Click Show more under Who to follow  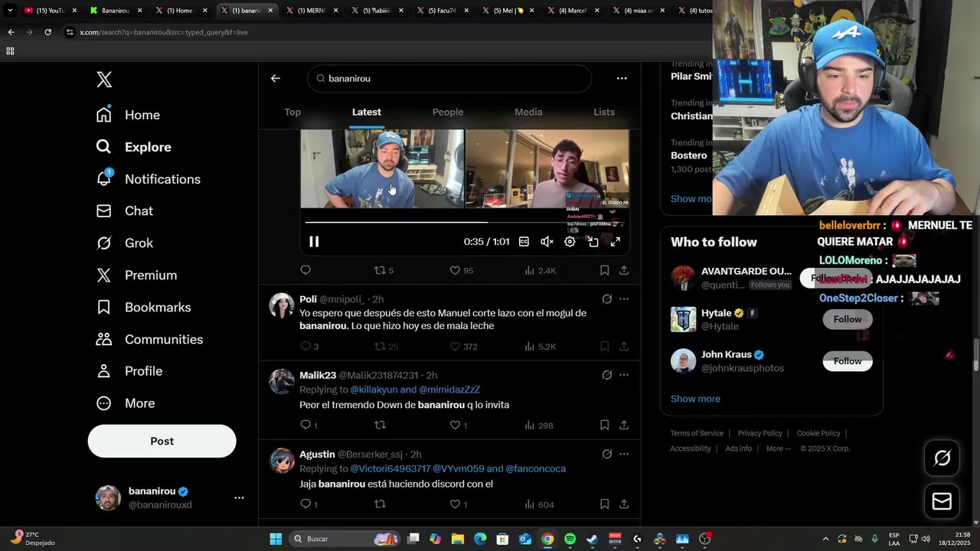point(695,399)
